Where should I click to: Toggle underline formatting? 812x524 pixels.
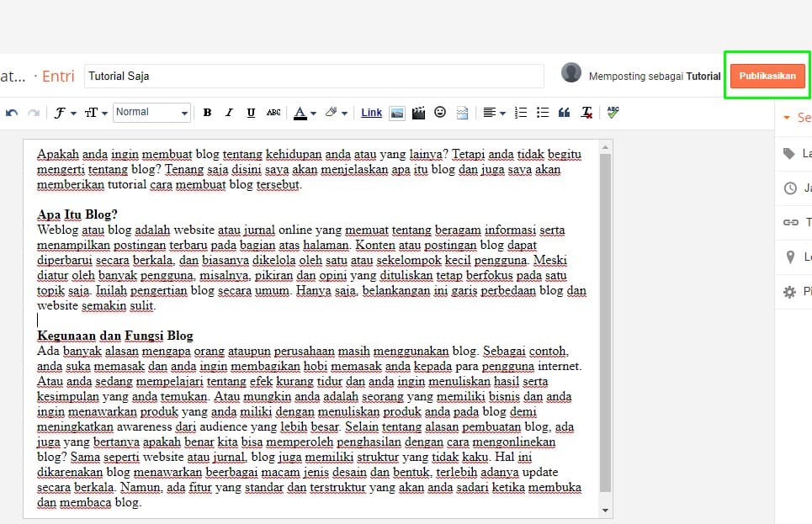click(251, 113)
